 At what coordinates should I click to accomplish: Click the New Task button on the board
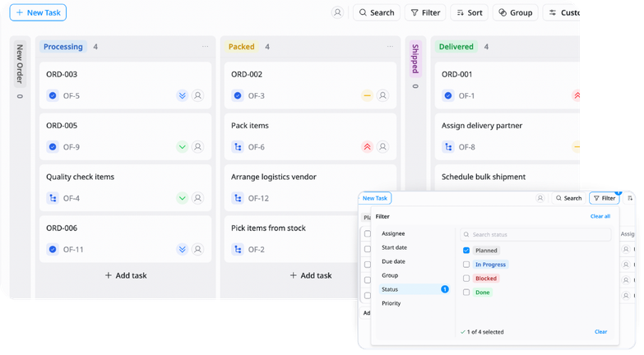[x=38, y=12]
